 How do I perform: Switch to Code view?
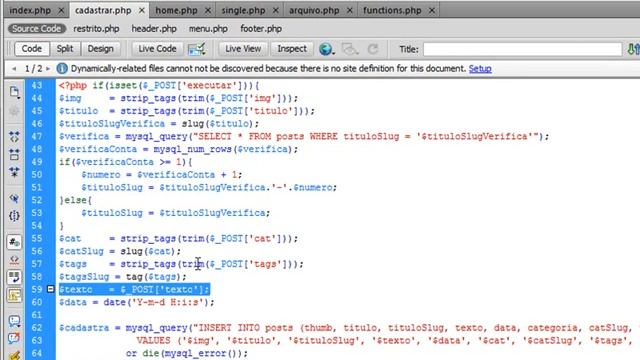32,49
